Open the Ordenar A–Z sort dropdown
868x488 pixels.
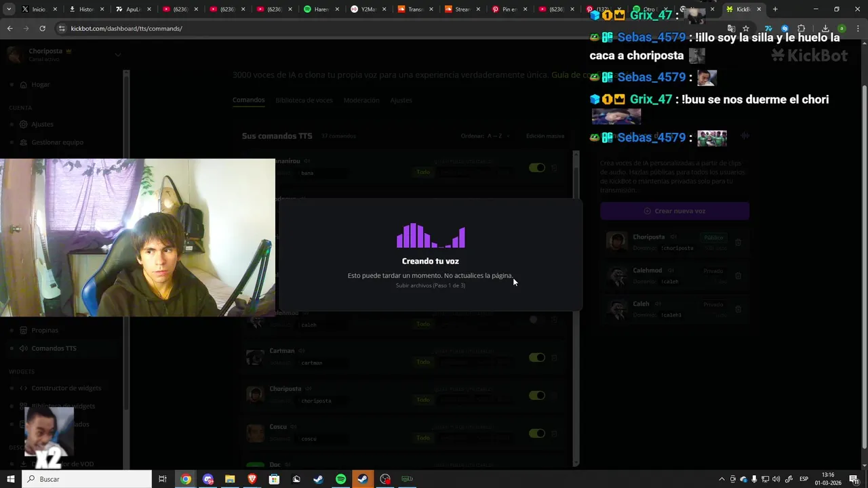485,136
